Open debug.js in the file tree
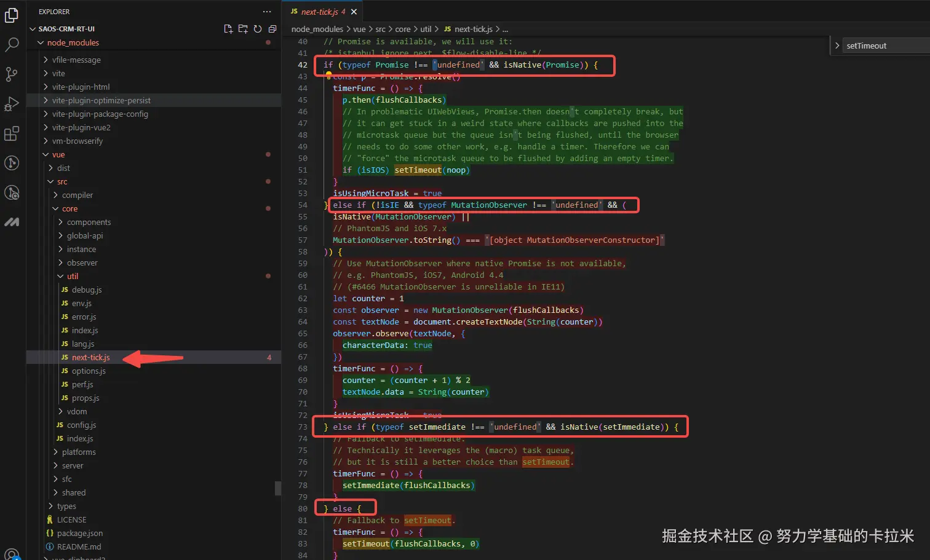The width and height of the screenshot is (930, 560). coord(154,290)
